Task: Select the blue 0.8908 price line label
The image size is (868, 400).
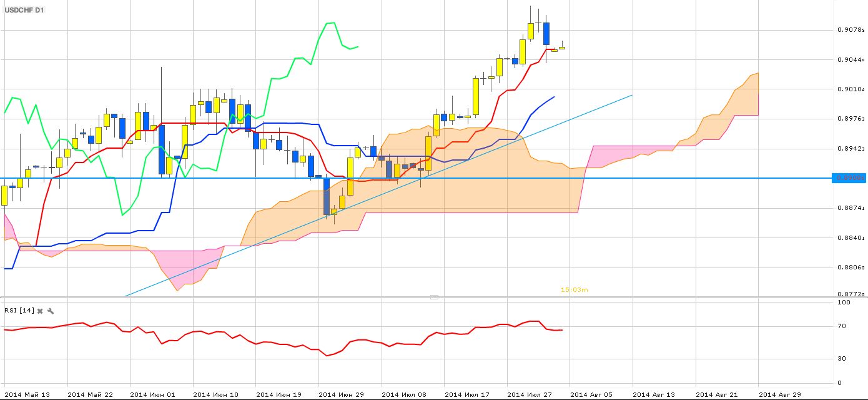Action: click(x=849, y=178)
